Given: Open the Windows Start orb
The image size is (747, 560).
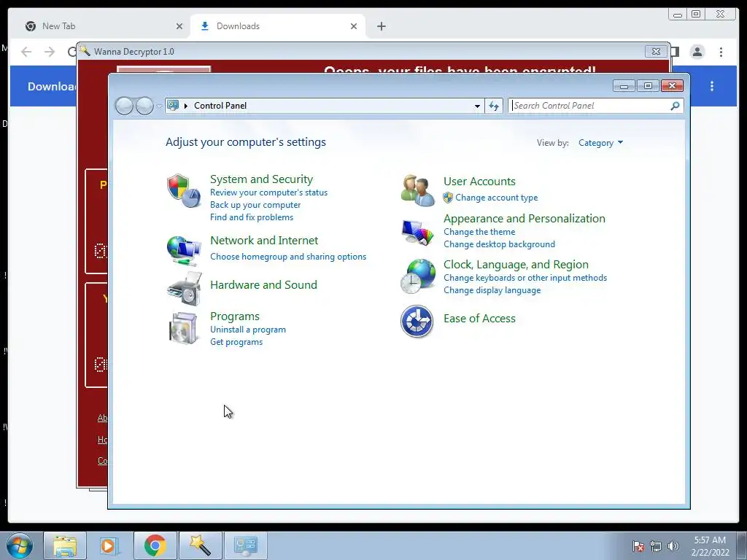Looking at the screenshot, I should tap(20, 545).
